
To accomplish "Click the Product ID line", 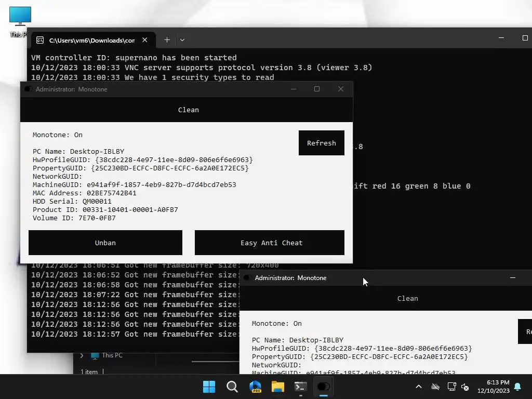I will coord(105,210).
